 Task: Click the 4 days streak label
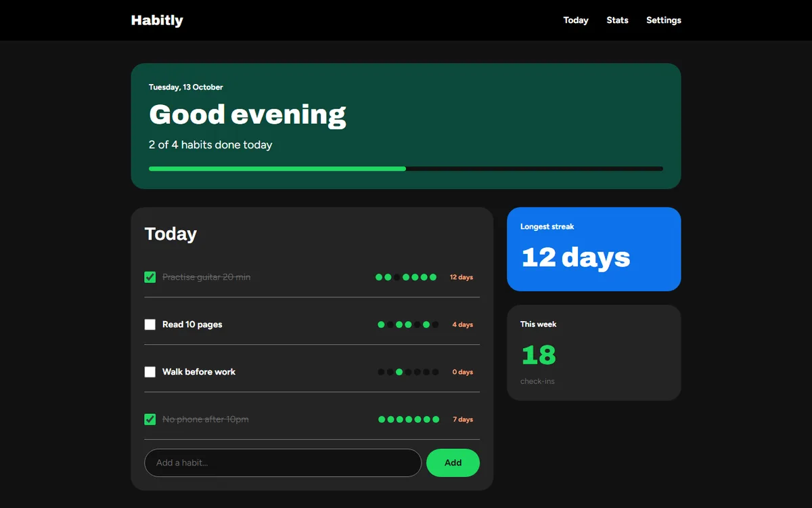[x=463, y=324]
